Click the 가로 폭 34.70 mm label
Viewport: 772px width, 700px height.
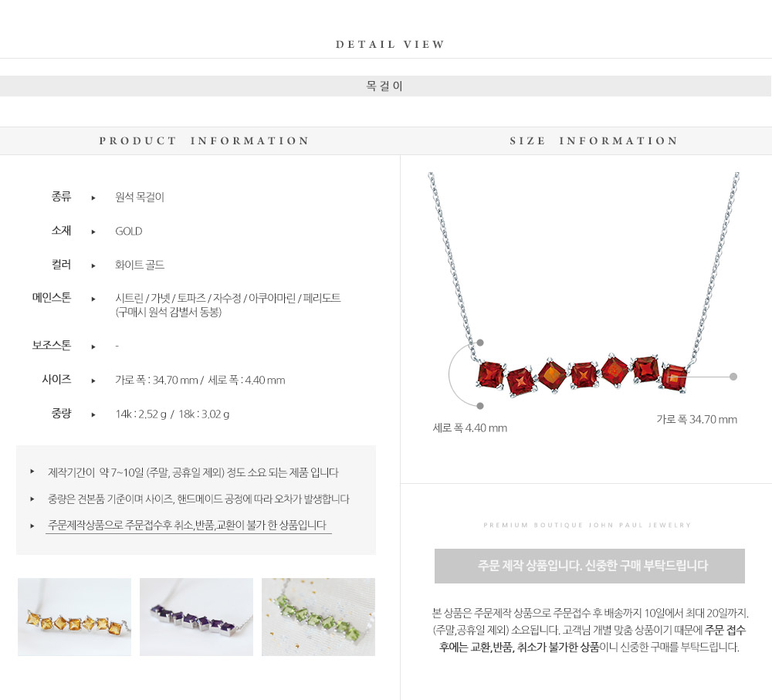pos(696,419)
